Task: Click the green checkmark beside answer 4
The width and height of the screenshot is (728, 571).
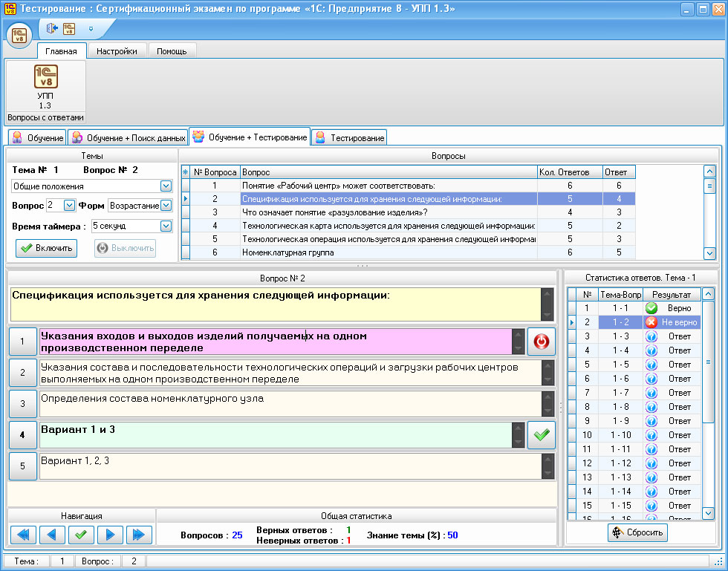Action: (x=542, y=435)
